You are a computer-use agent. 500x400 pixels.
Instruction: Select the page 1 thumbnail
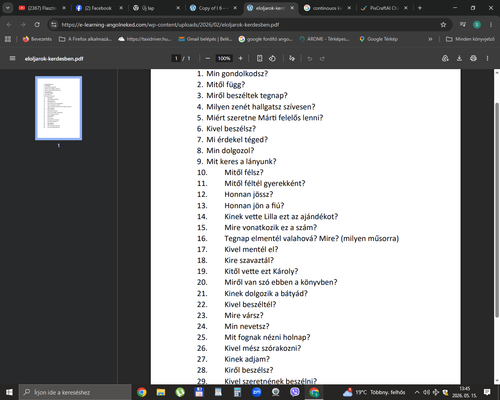pyautogui.click(x=59, y=108)
